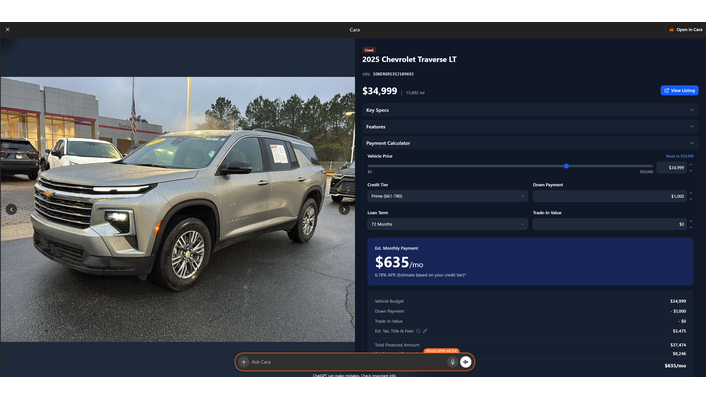The width and height of the screenshot is (706, 400).
Task: Click the Trade-In Value input field
Action: (610, 224)
